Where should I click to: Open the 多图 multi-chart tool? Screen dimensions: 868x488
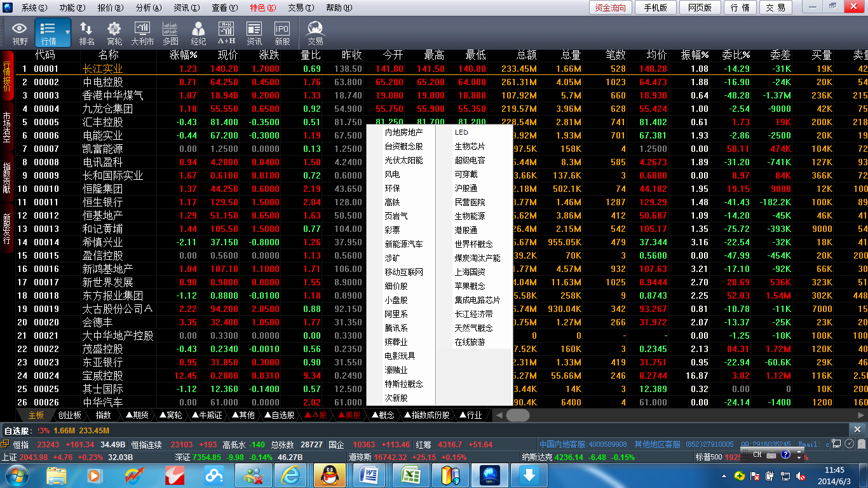pyautogui.click(x=170, y=33)
